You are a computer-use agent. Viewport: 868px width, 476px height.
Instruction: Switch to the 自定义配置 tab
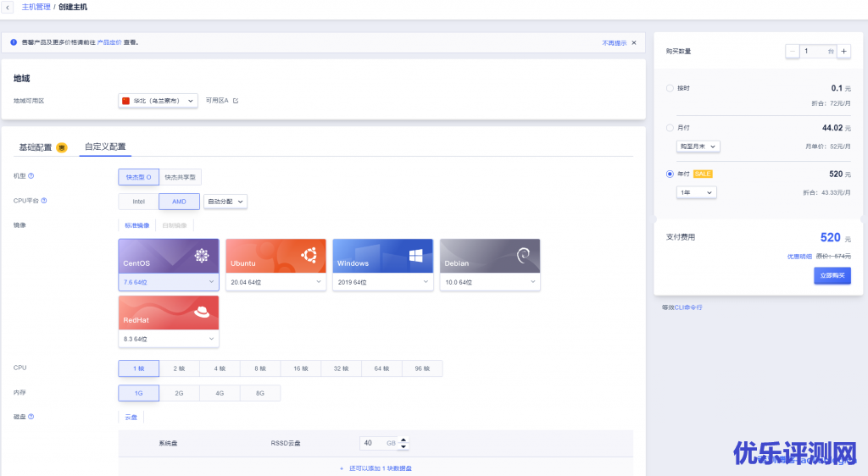tap(105, 147)
